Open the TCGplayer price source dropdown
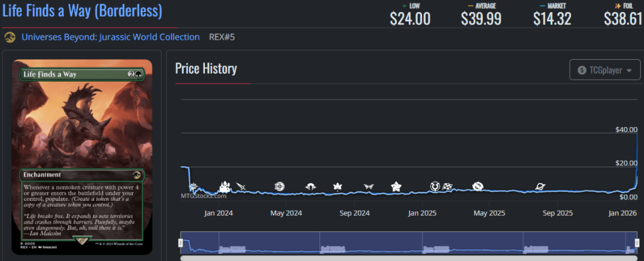644x261 pixels. tap(604, 70)
